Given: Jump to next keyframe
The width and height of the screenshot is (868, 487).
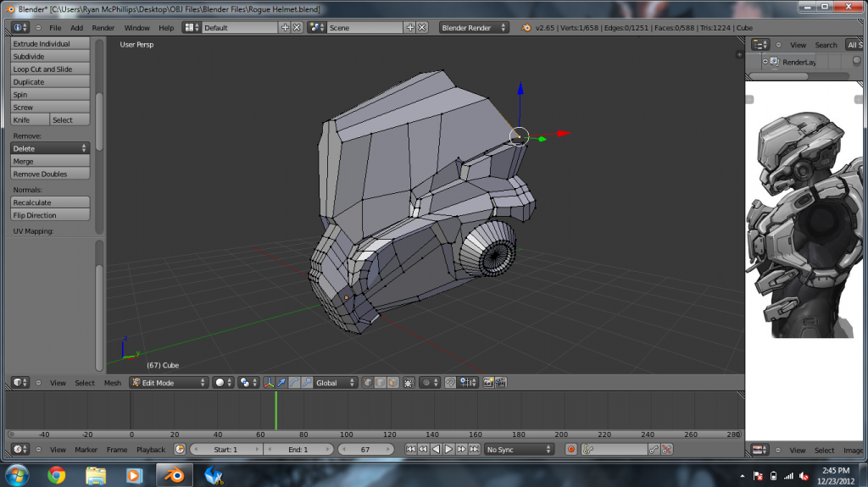Looking at the screenshot, I should tap(462, 450).
